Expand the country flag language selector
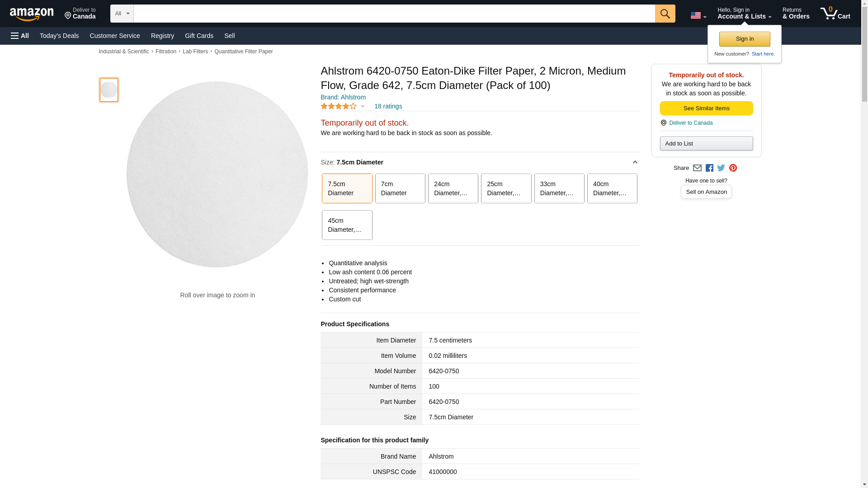This screenshot has height=488, width=868. click(x=698, y=15)
